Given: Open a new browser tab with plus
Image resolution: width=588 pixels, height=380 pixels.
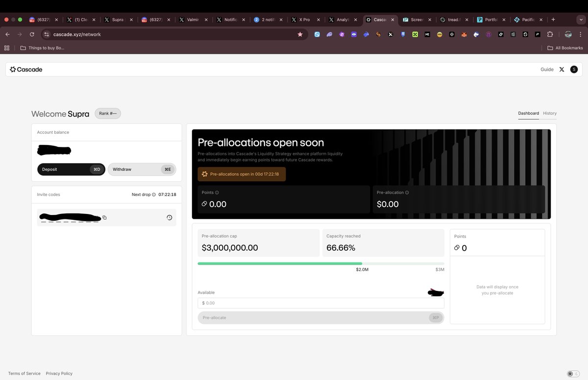Looking at the screenshot, I should [553, 20].
